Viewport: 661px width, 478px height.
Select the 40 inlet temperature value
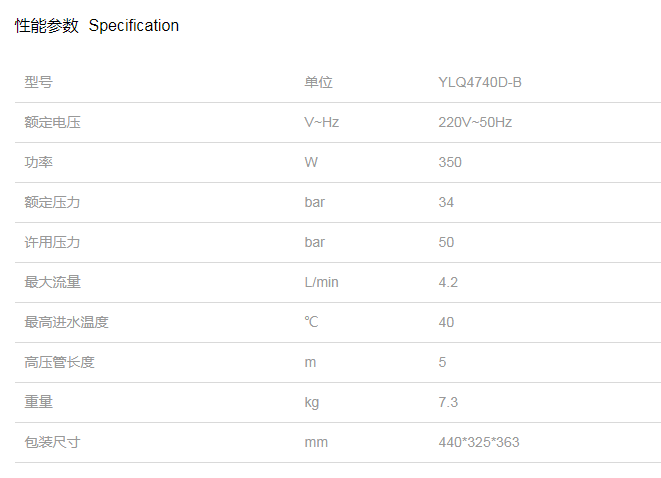(446, 322)
